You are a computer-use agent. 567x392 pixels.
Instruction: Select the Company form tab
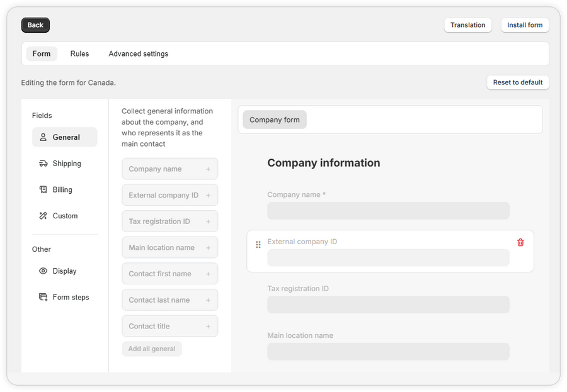tap(275, 120)
